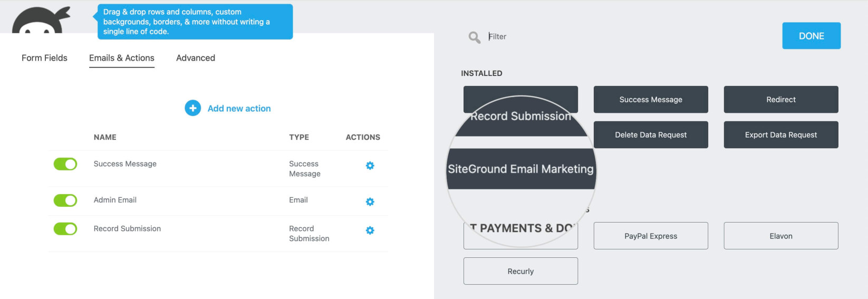
Task: Select the PayPal Express payment action
Action: click(x=651, y=236)
